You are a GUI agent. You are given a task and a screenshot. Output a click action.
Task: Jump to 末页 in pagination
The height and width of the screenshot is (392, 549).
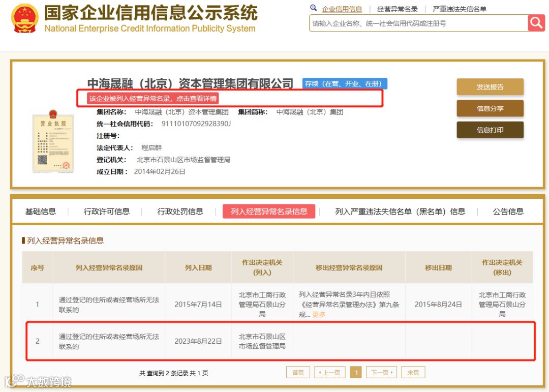tap(413, 372)
